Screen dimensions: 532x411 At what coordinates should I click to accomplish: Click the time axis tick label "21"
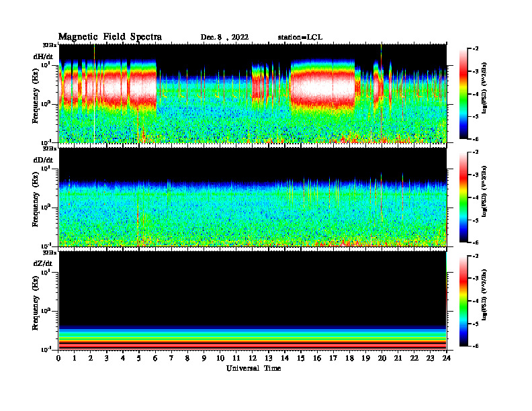tap(398, 358)
